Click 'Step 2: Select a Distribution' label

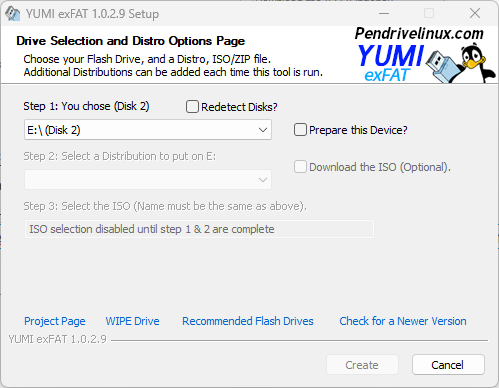click(120, 156)
